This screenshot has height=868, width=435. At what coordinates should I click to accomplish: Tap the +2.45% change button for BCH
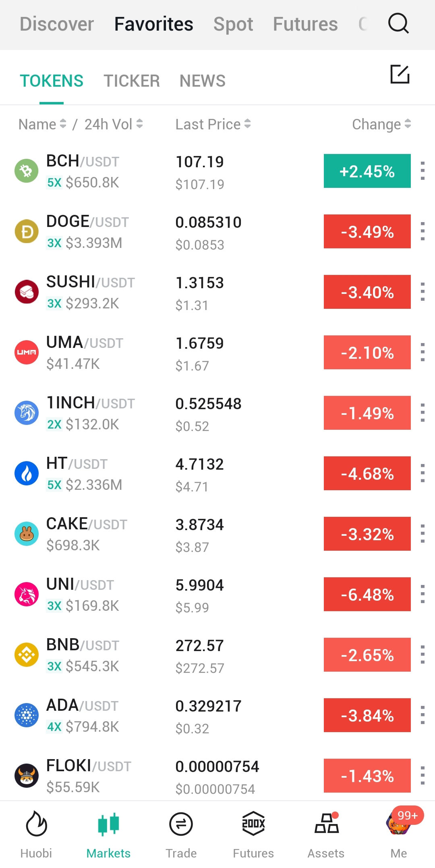pos(367,171)
